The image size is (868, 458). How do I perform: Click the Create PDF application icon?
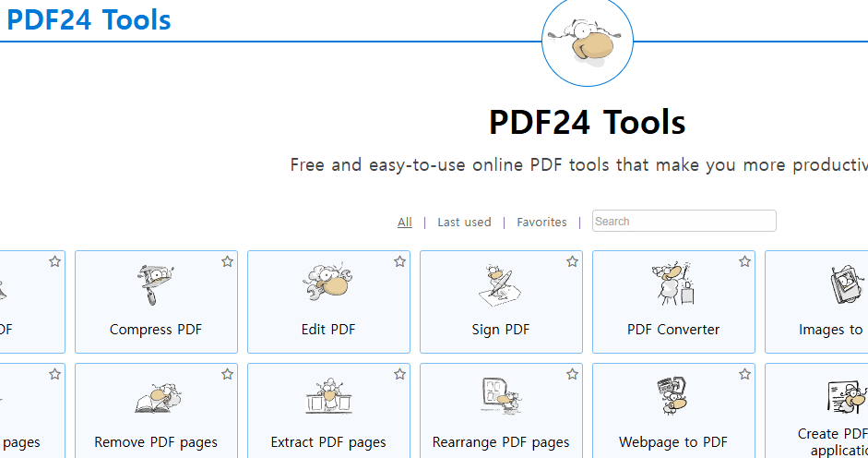(848, 396)
